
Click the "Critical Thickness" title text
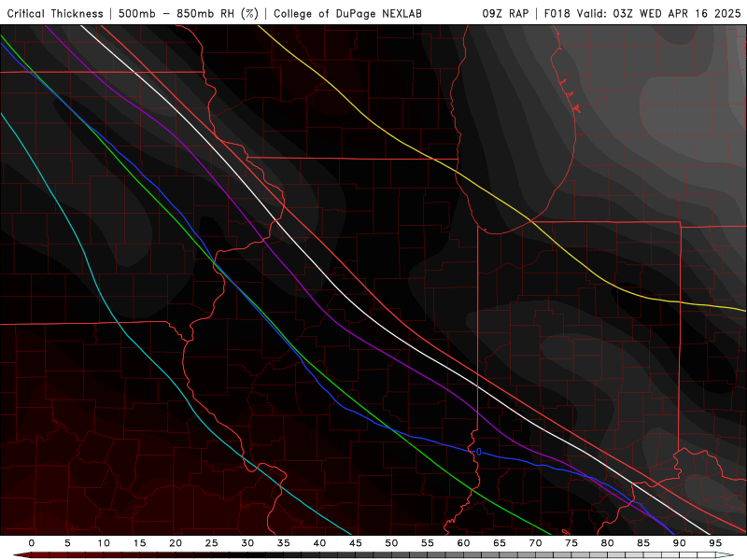[x=55, y=13]
